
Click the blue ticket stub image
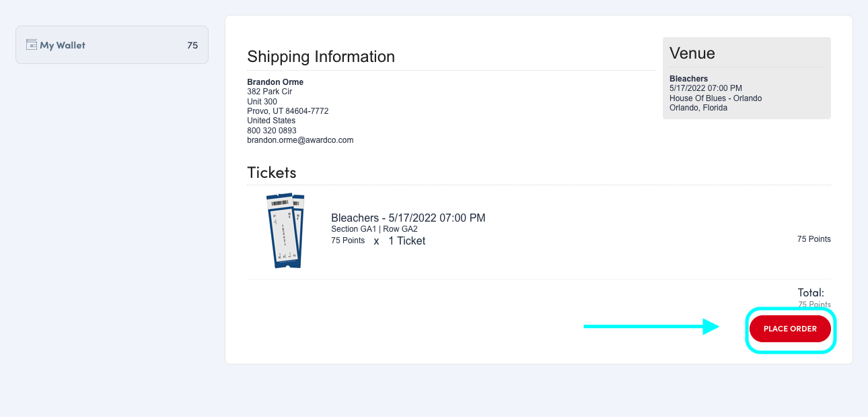tap(286, 231)
